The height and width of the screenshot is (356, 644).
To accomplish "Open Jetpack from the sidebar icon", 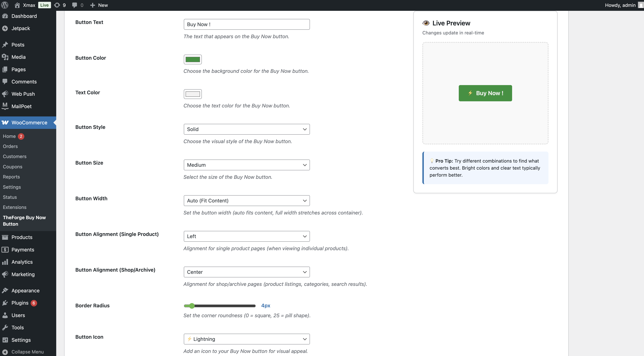I will [5, 28].
